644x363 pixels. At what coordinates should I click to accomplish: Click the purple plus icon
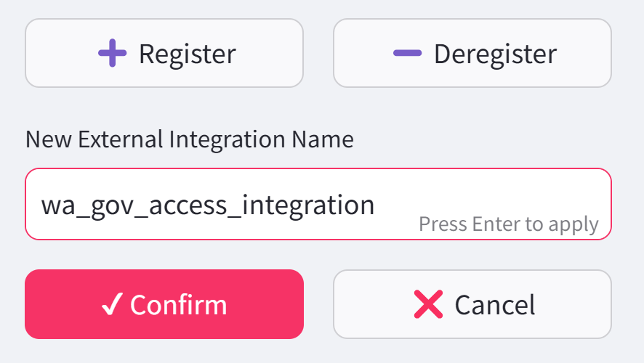click(x=112, y=54)
